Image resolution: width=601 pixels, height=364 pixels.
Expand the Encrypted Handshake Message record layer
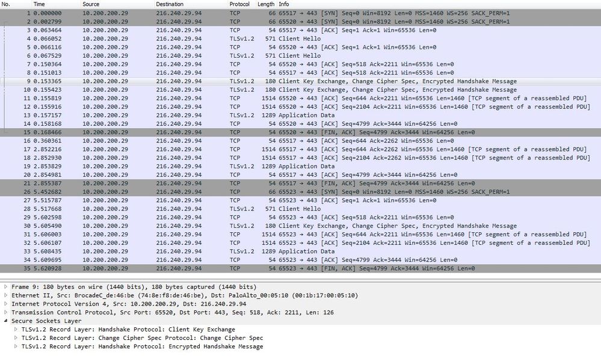click(16, 346)
